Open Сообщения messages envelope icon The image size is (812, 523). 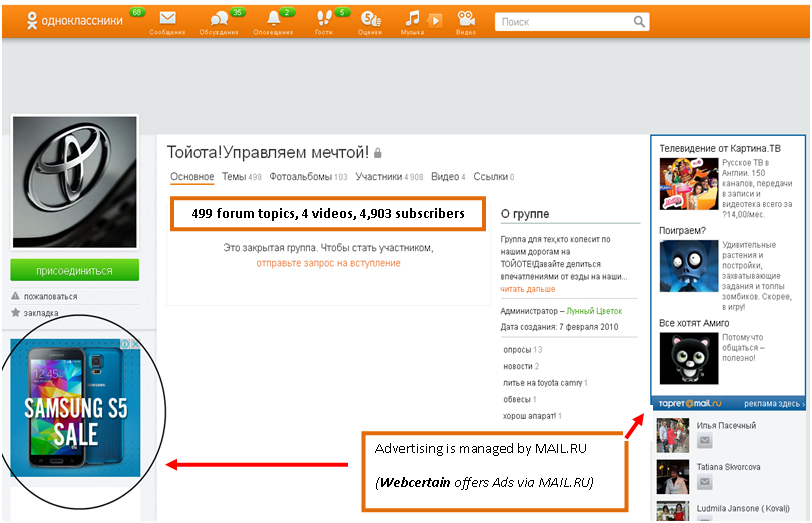coord(167,19)
